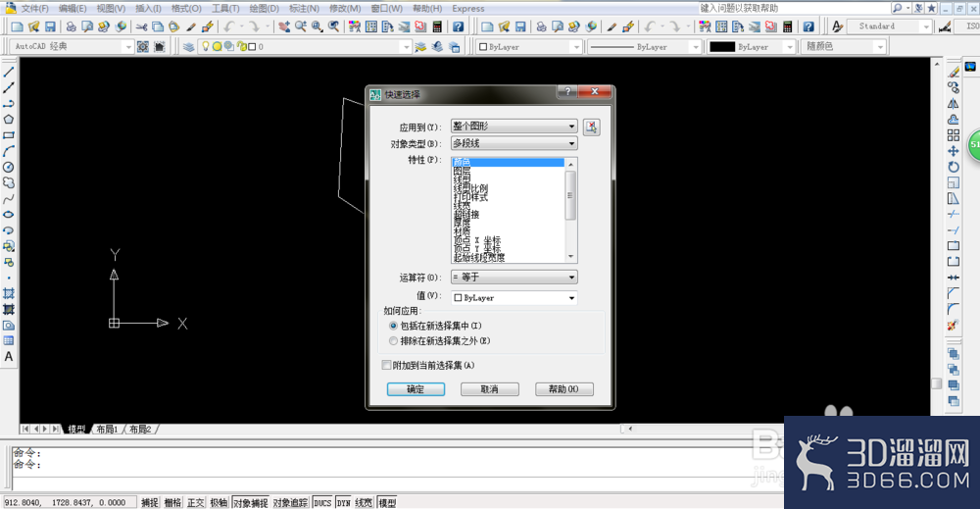Click the Zoom Window magnifier icon
Image resolution: width=980 pixels, height=509 pixels.
317,26
